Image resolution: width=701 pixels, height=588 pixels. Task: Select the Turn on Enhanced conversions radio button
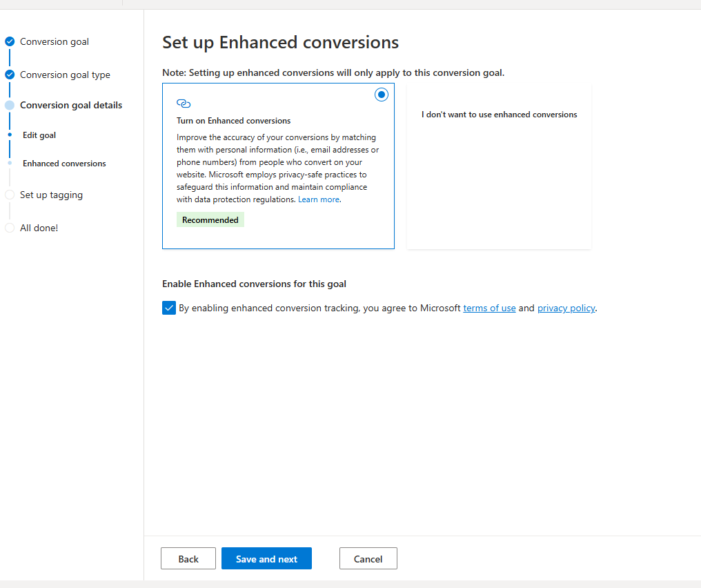pyautogui.click(x=382, y=95)
